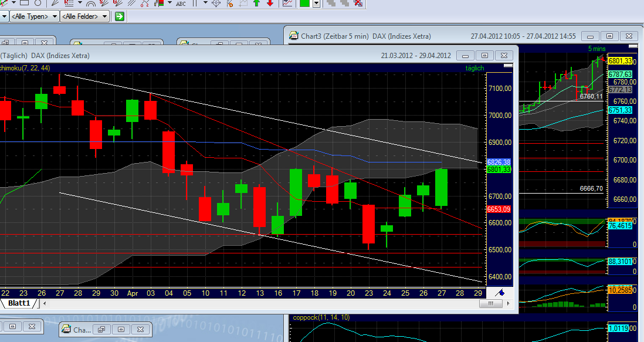Click the green up arrow marker icon
The image size is (644, 342).
tap(256, 5)
